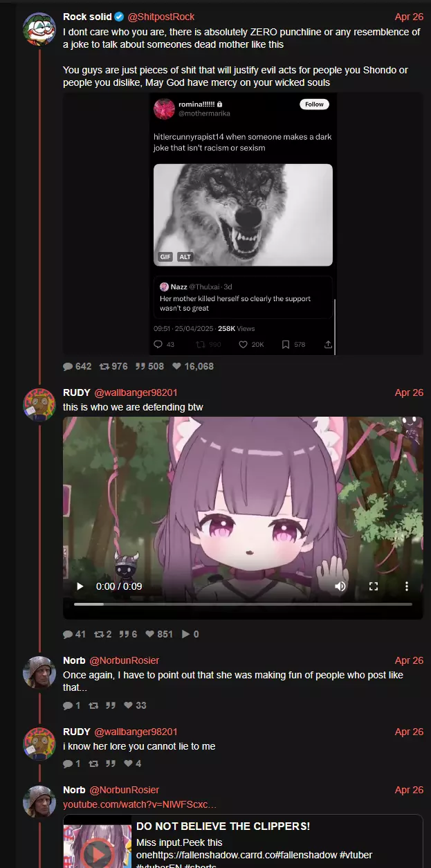The image size is (431, 868).
Task: Click the heart icon showing 851
Action: [x=150, y=634]
